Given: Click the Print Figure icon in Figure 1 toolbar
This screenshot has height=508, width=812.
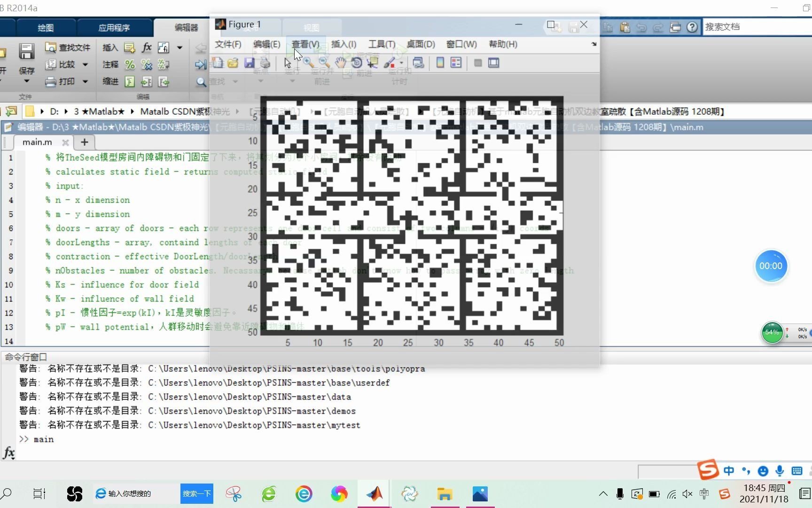Looking at the screenshot, I should (x=265, y=63).
